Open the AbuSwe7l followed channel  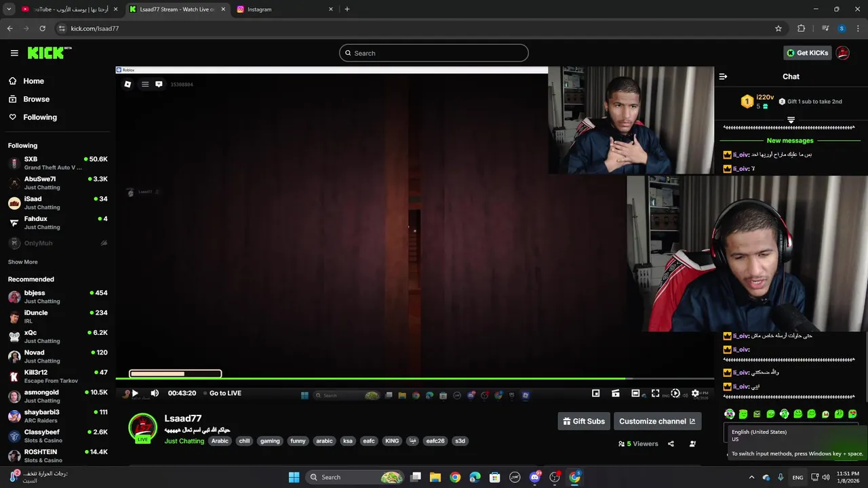tap(58, 183)
